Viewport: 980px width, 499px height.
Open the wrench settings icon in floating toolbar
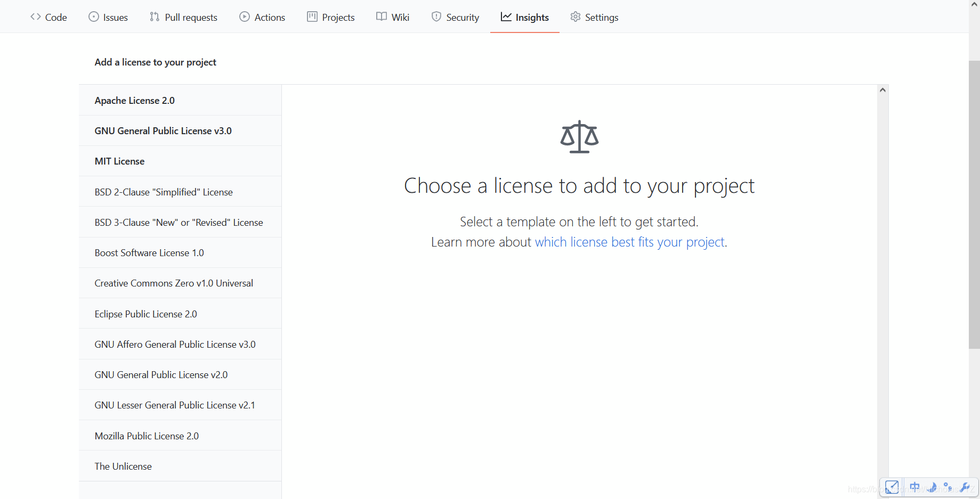click(965, 487)
